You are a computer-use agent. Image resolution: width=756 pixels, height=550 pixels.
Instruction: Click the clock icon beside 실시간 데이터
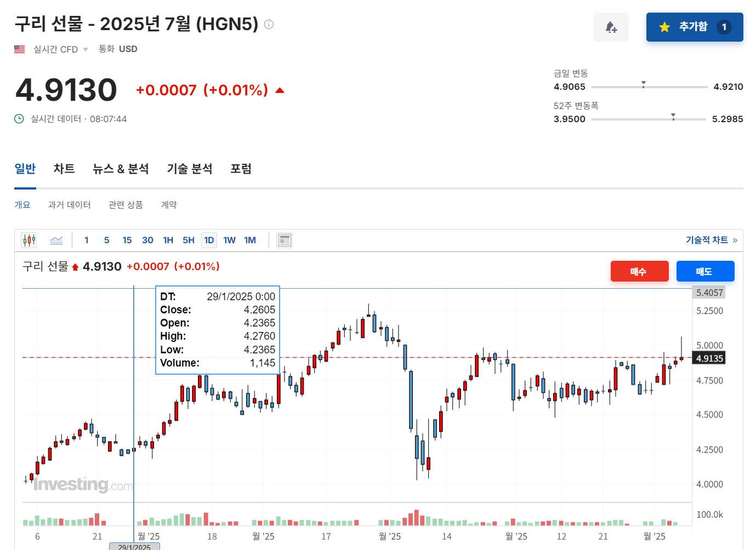[x=18, y=118]
